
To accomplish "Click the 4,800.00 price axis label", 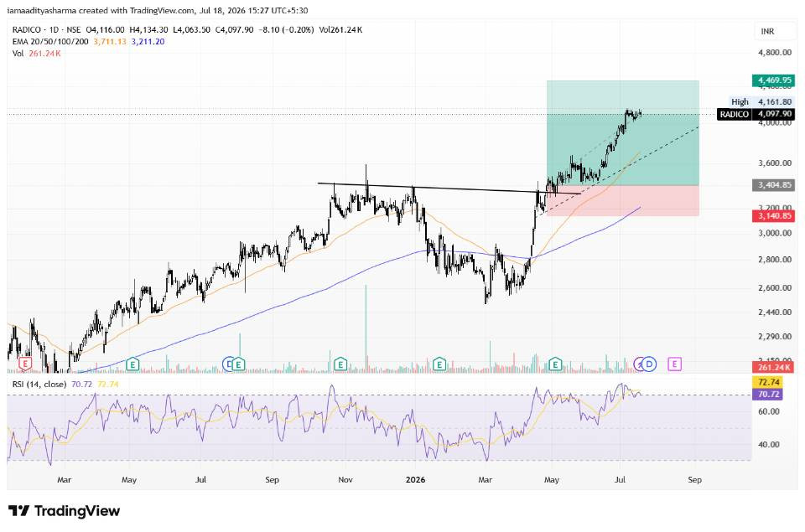I will click(775, 52).
